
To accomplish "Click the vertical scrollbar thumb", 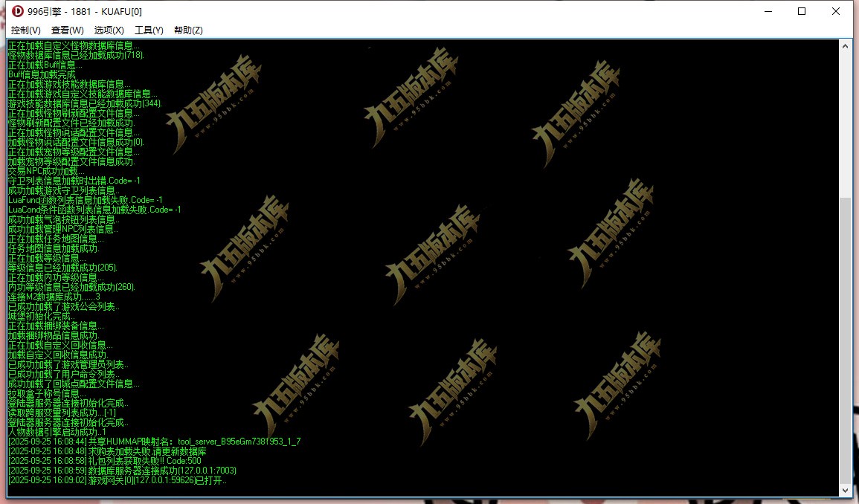I will coord(846,340).
